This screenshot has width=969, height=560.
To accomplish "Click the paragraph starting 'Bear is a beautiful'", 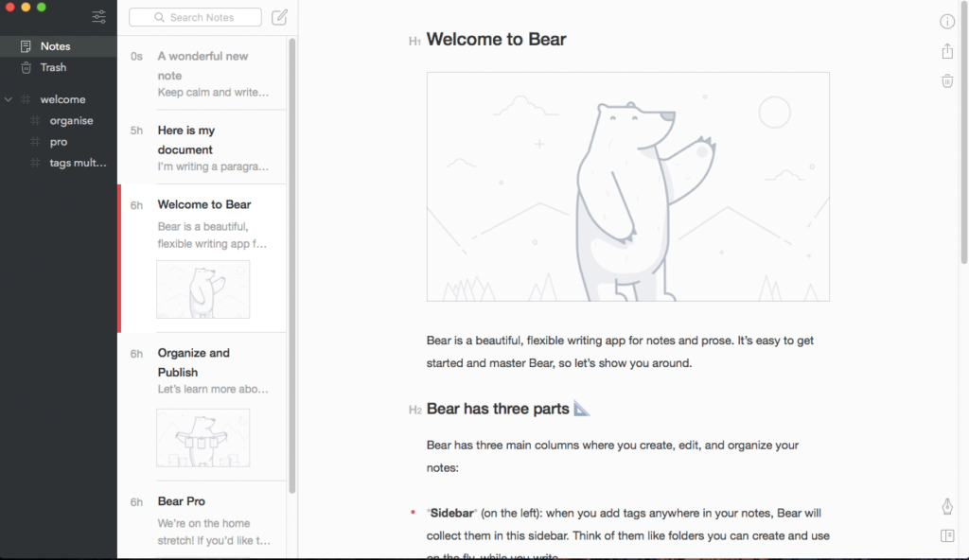I will pos(620,352).
